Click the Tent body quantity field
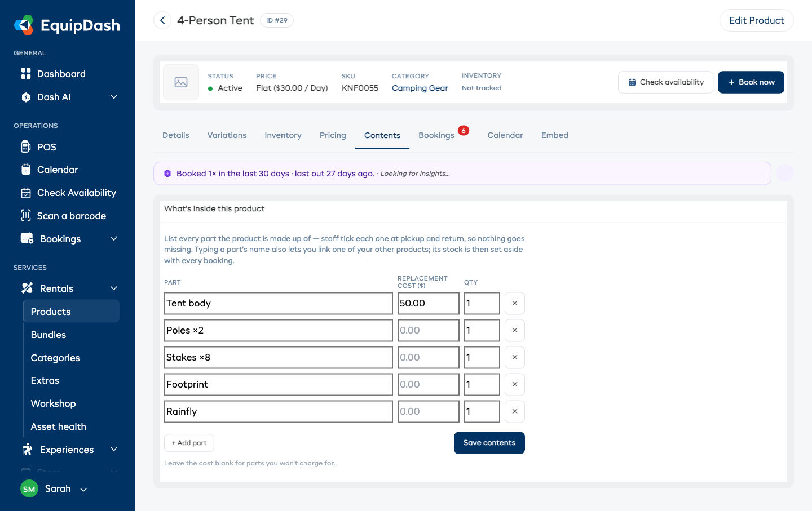Screen dimensions: 812x511 pyautogui.click(x=482, y=303)
